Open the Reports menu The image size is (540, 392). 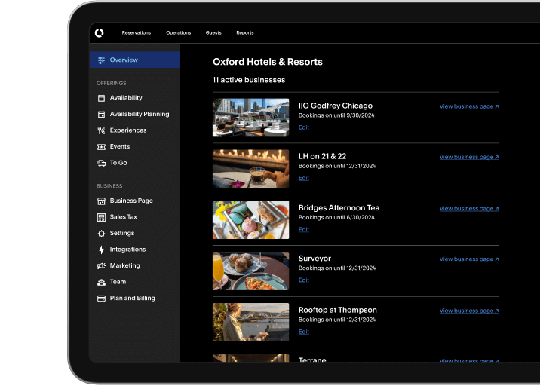point(245,32)
